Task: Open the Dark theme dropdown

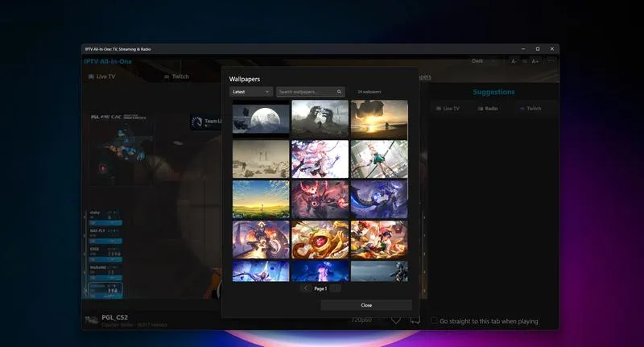Action: [484, 60]
